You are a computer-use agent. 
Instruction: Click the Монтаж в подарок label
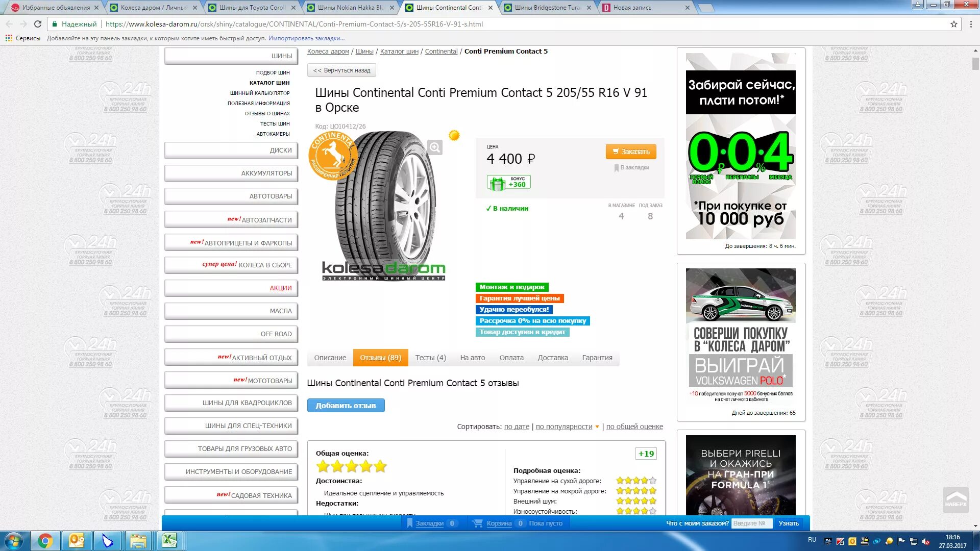click(512, 287)
